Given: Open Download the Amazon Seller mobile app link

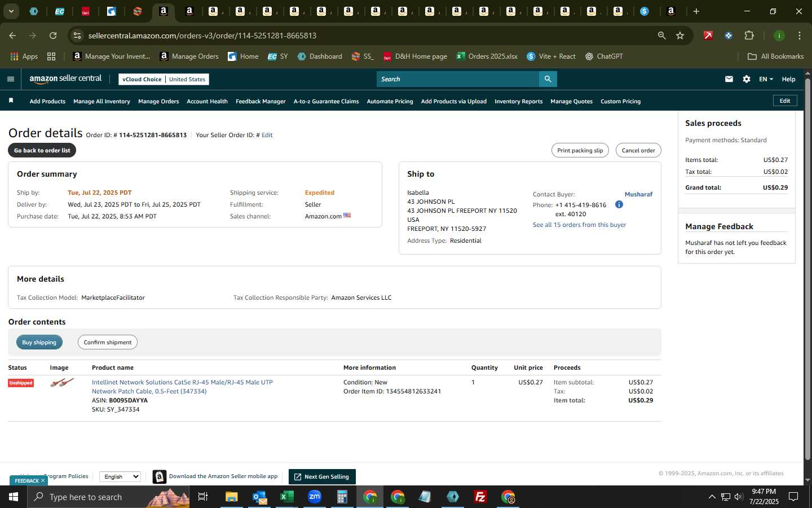Looking at the screenshot, I should pyautogui.click(x=223, y=476).
